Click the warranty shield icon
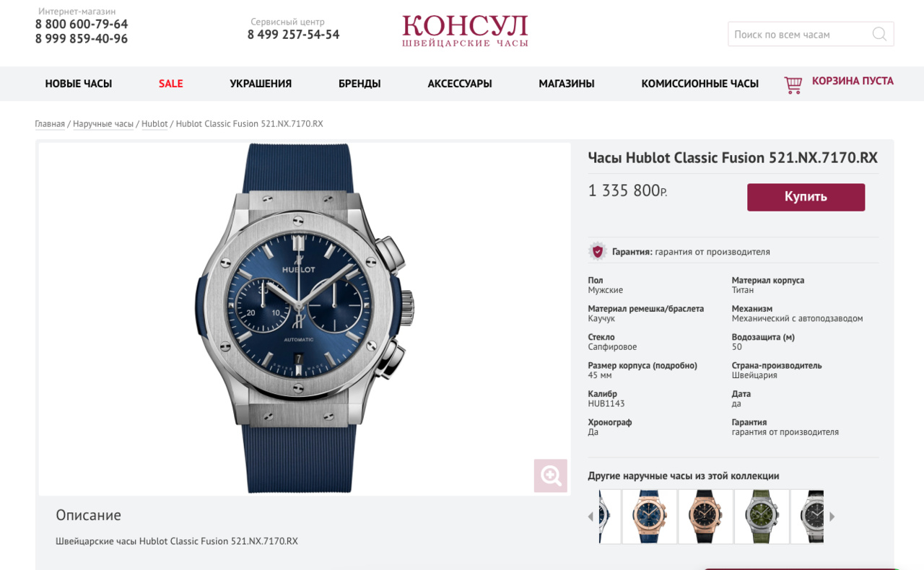Image resolution: width=924 pixels, height=570 pixels. point(597,251)
